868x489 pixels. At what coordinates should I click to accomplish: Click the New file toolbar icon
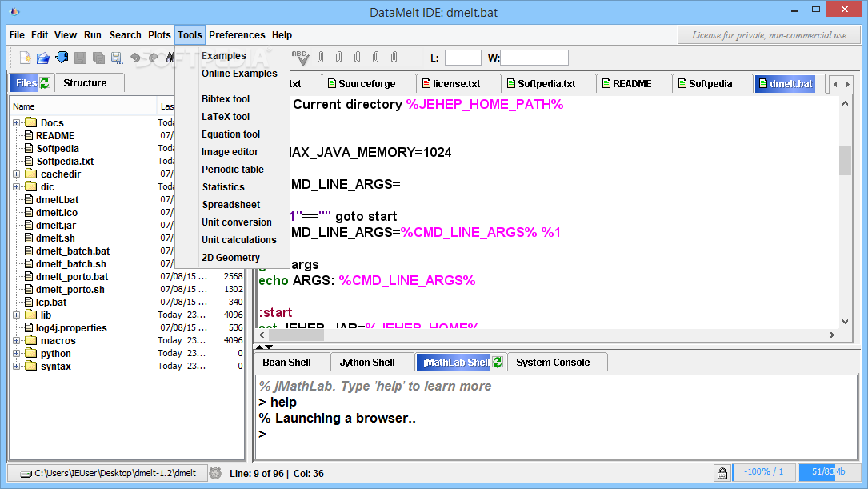[26, 58]
